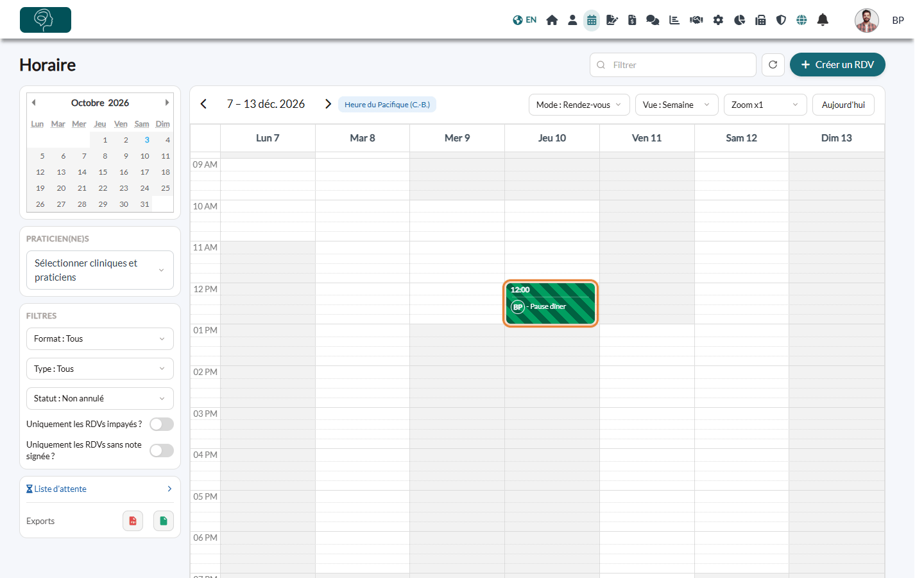Screen dimensions: 924x578
Task: Expand the Liste d'attente panel
Action: tap(100, 489)
